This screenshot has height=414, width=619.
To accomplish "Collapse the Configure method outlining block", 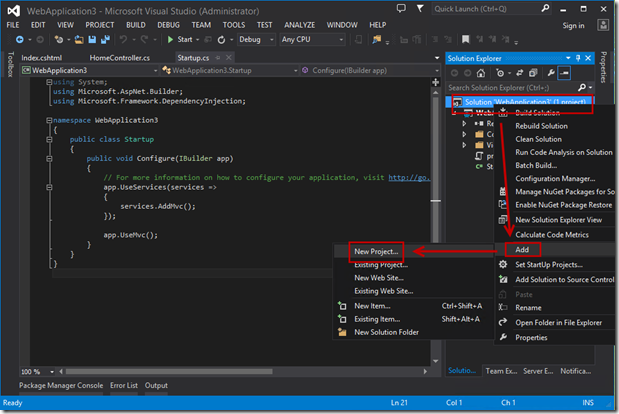I will pyautogui.click(x=49, y=159).
